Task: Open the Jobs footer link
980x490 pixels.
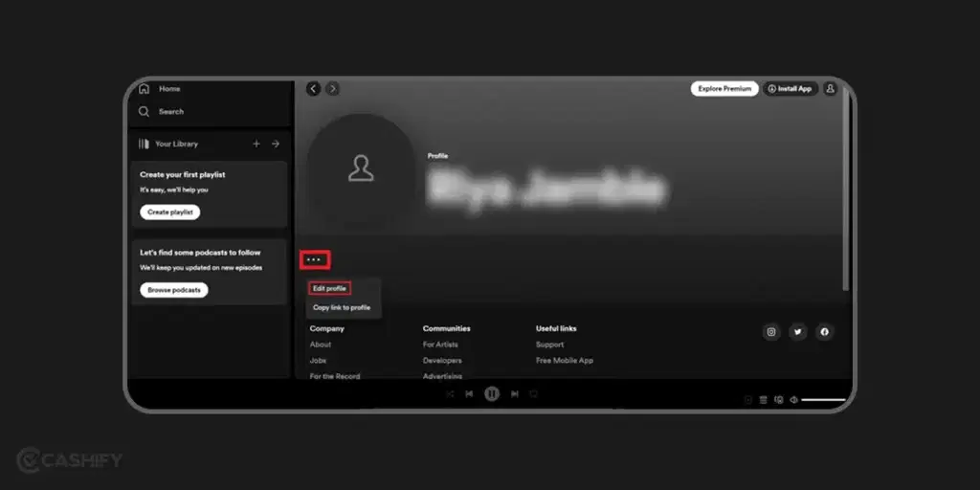Action: click(x=318, y=361)
